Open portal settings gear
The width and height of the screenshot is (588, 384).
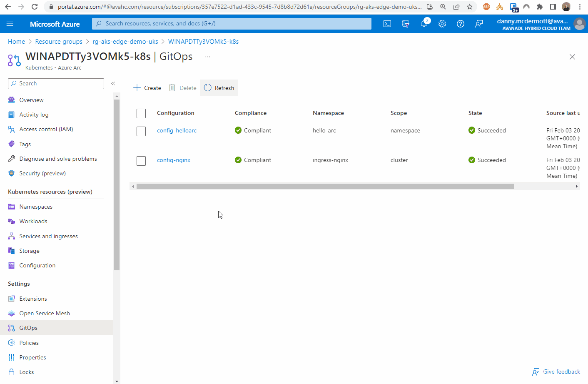442,24
